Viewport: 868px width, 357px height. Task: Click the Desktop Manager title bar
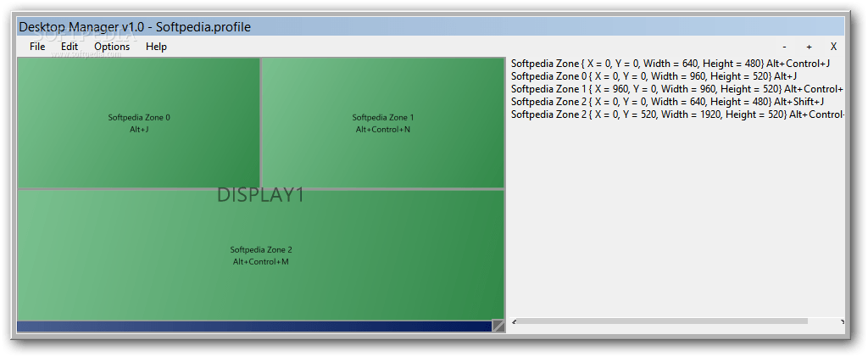click(x=431, y=26)
